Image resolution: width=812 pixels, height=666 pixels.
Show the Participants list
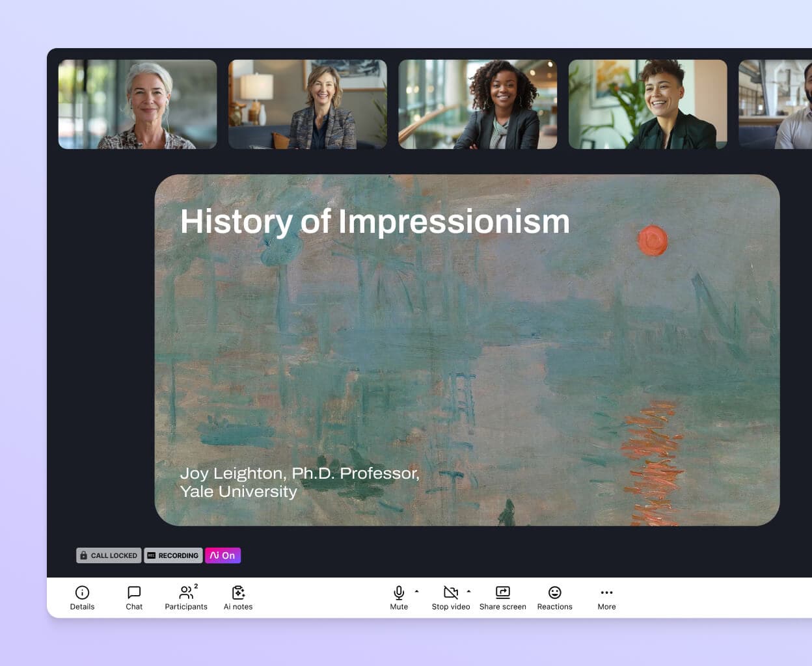click(186, 593)
